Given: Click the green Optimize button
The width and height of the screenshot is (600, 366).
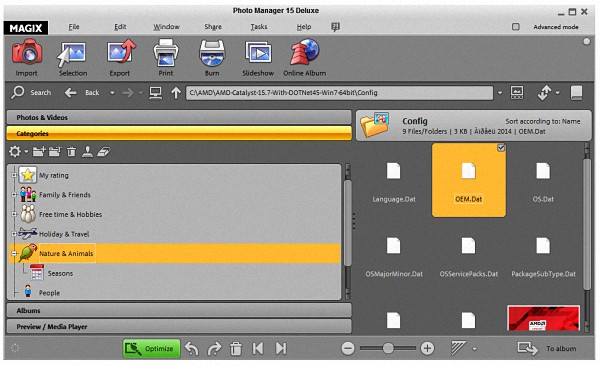Looking at the screenshot, I should (x=152, y=348).
